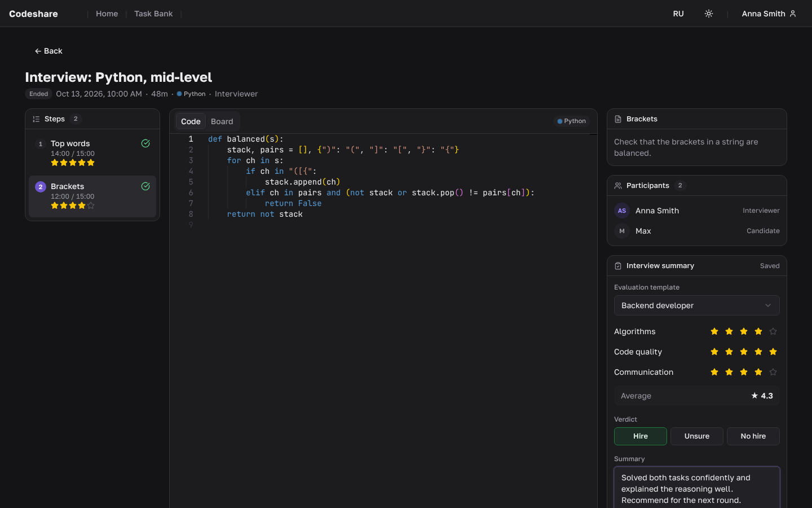
Task: Click the steps count badge showing 2
Action: click(76, 119)
